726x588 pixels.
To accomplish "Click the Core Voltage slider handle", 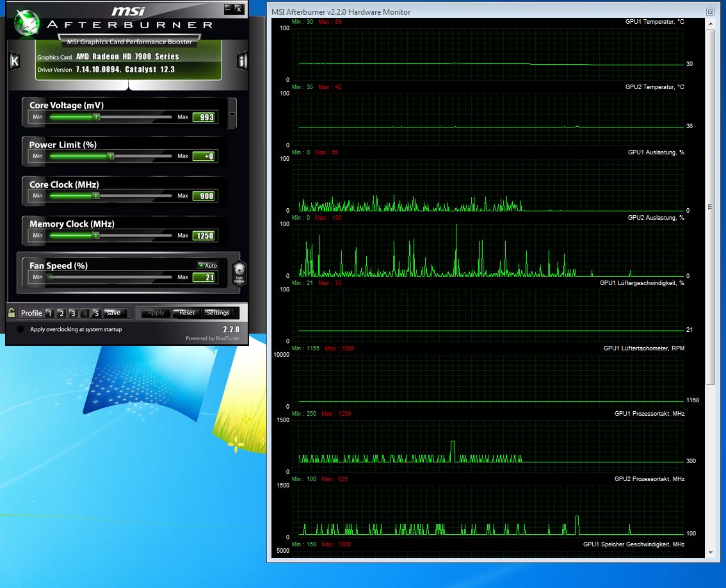I will point(97,117).
